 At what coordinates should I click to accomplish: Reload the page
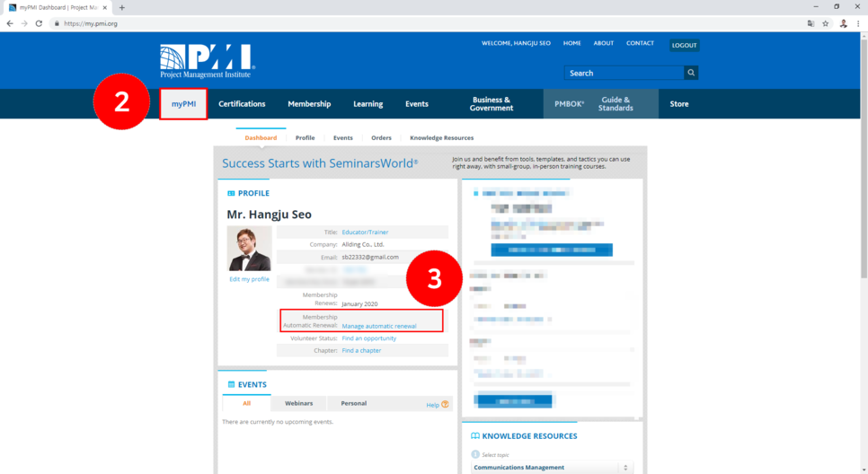coord(39,23)
